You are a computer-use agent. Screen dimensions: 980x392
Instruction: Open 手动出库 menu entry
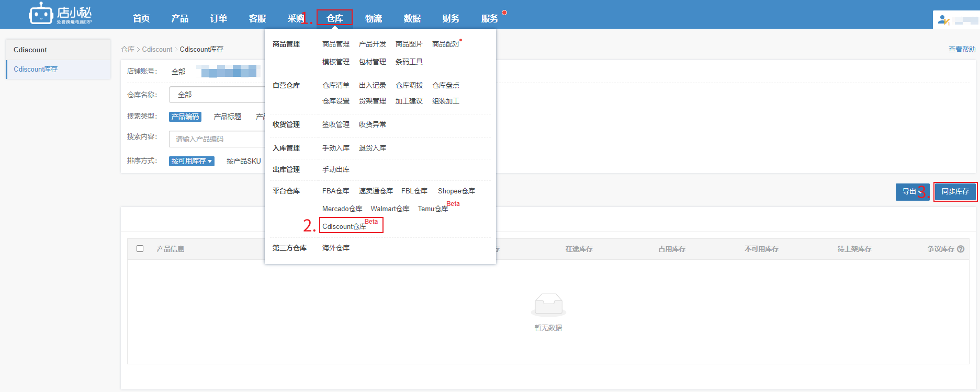[336, 169]
